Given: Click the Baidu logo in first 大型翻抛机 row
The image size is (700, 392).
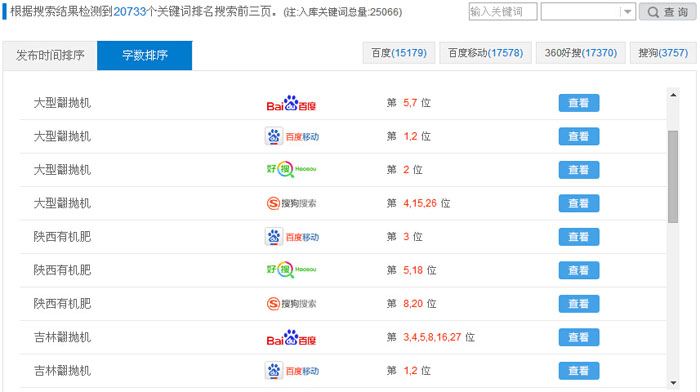Looking at the screenshot, I should click(291, 103).
